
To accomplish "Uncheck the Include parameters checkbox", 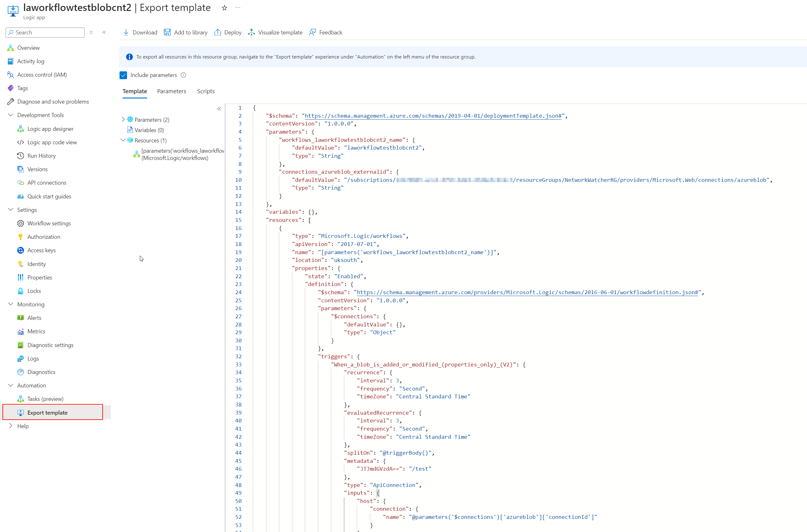I will click(x=124, y=75).
